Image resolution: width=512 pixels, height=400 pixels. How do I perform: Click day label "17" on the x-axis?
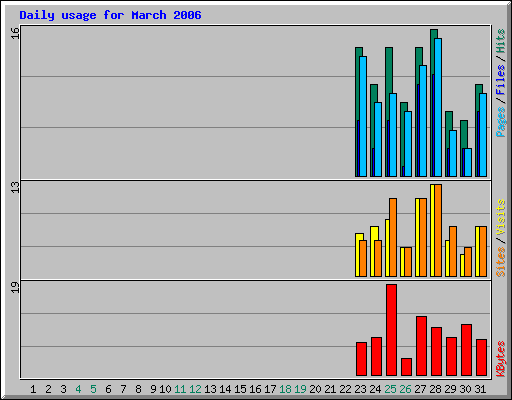[x=270, y=389]
